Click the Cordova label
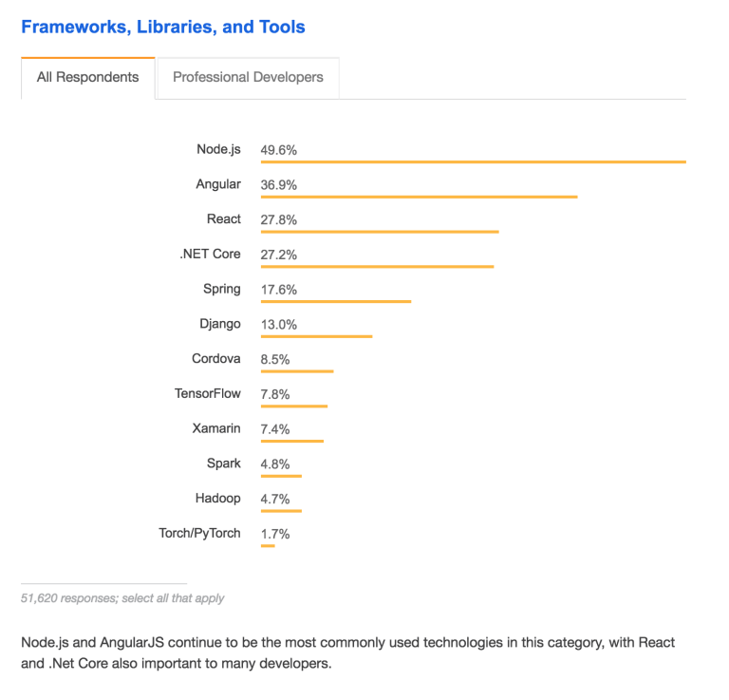The height and width of the screenshot is (700, 729). tap(215, 359)
